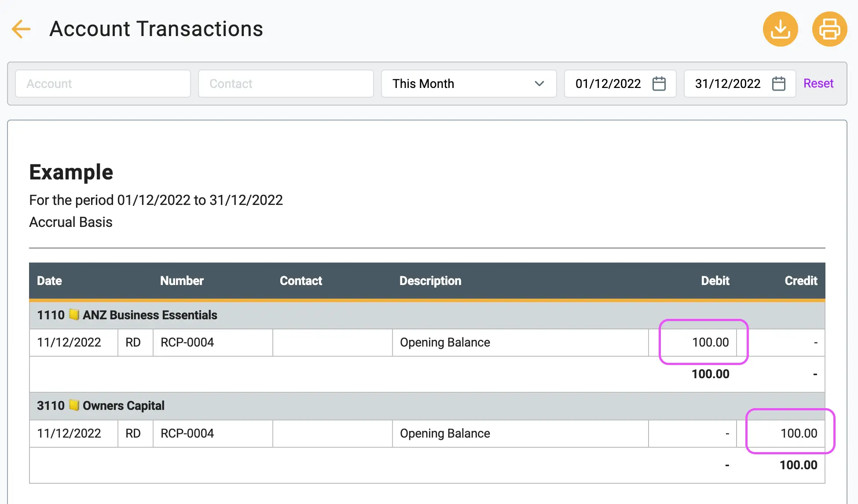Click date 11/12/2022 in ANZ Business Essentials row
The image size is (858, 504).
[x=69, y=342]
